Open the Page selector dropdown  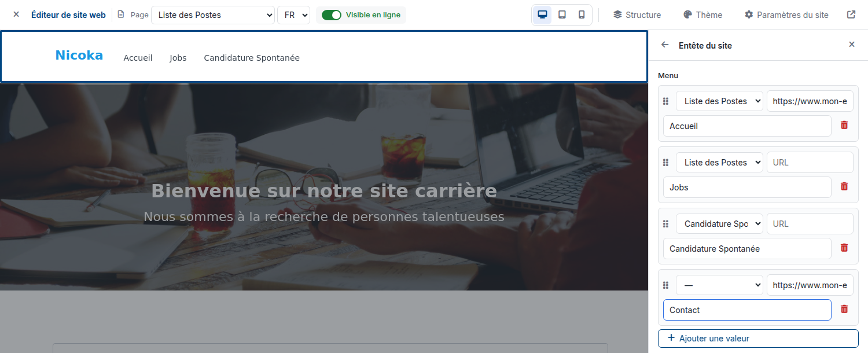pyautogui.click(x=213, y=15)
